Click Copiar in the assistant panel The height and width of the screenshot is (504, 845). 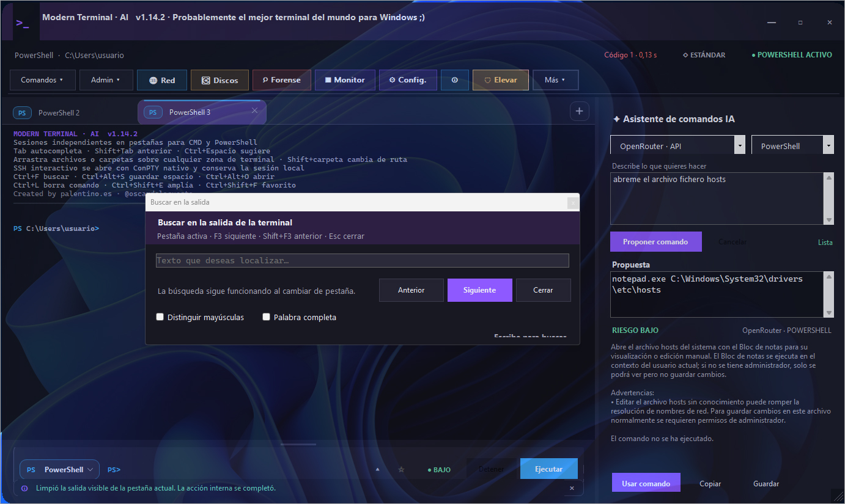(710, 484)
